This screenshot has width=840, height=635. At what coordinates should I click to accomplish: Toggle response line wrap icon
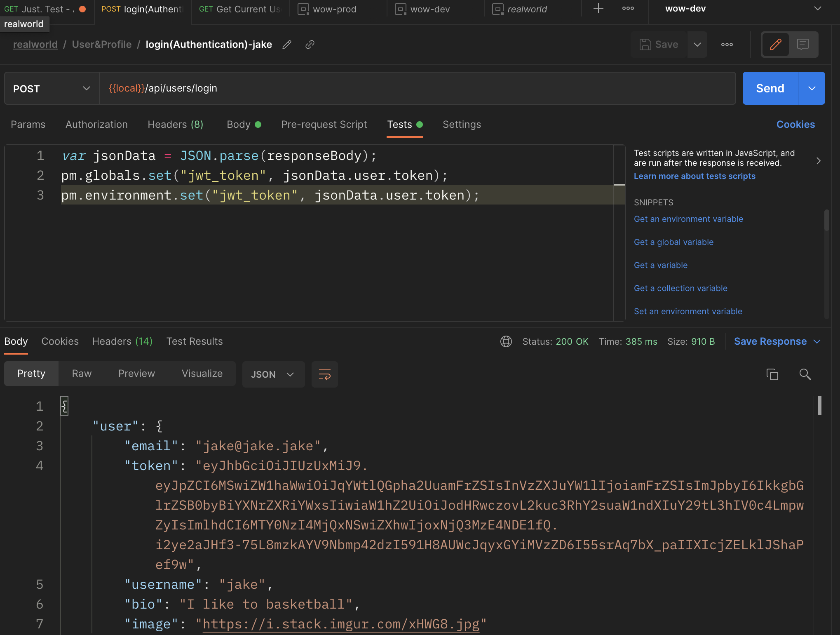click(324, 374)
